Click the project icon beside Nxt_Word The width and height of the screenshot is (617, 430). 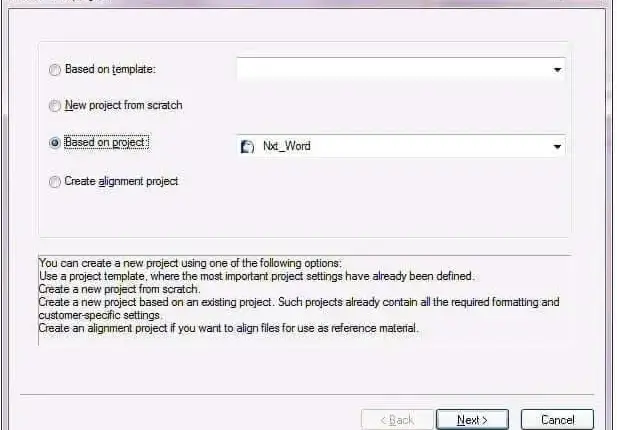pos(247,146)
